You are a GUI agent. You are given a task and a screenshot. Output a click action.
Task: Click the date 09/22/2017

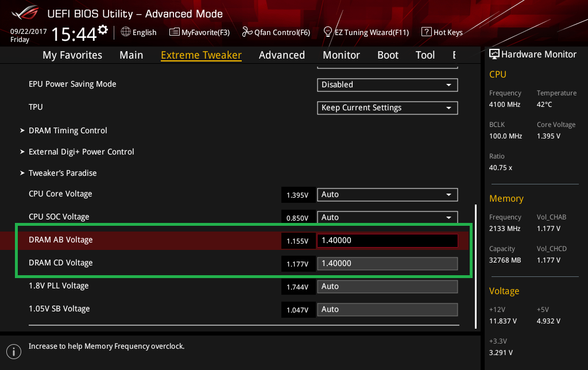pos(29,32)
